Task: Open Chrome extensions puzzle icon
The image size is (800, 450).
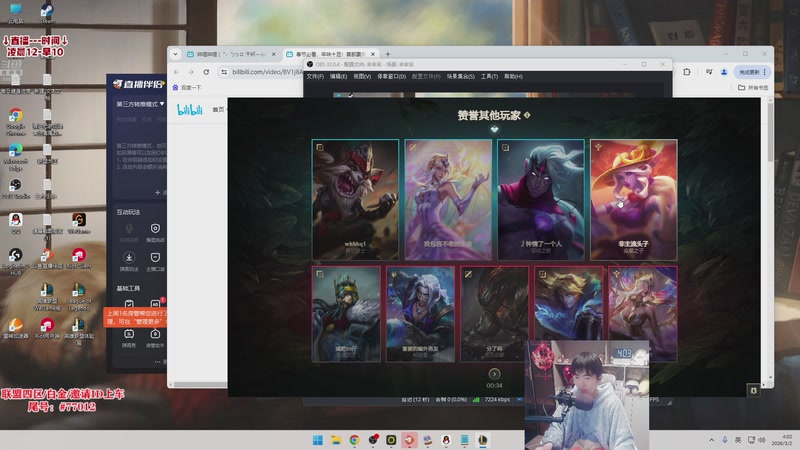Action: tap(687, 72)
